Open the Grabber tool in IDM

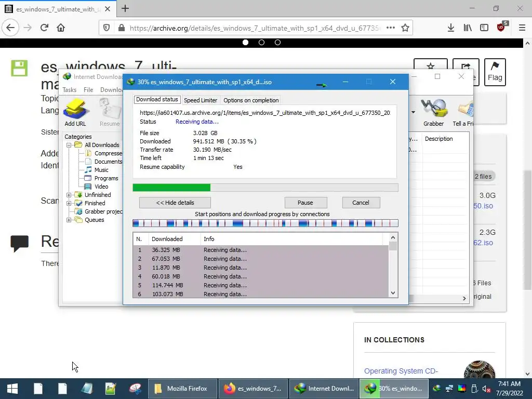tap(433, 112)
